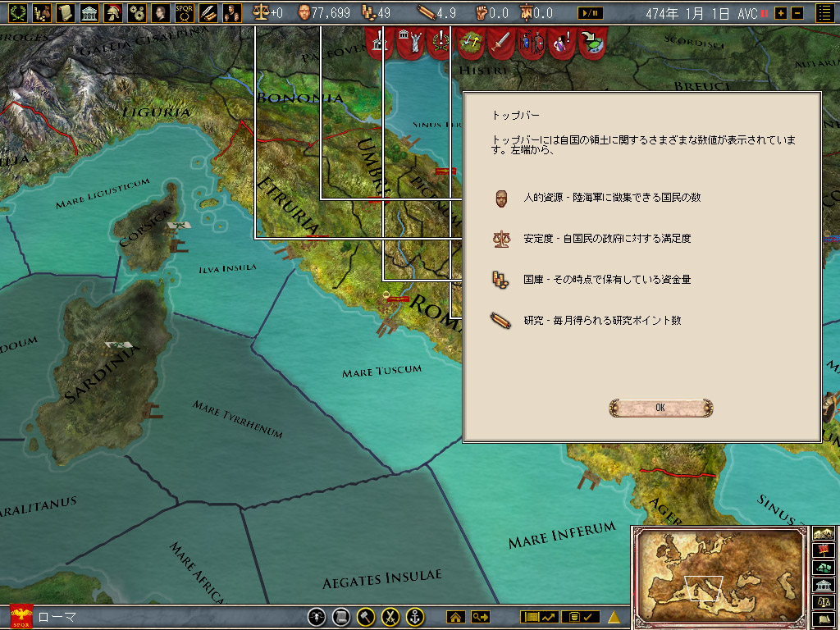Image resolution: width=840 pixels, height=630 pixels.
Task: Open province search with the magnifier arrow icon
Action: [x=480, y=617]
